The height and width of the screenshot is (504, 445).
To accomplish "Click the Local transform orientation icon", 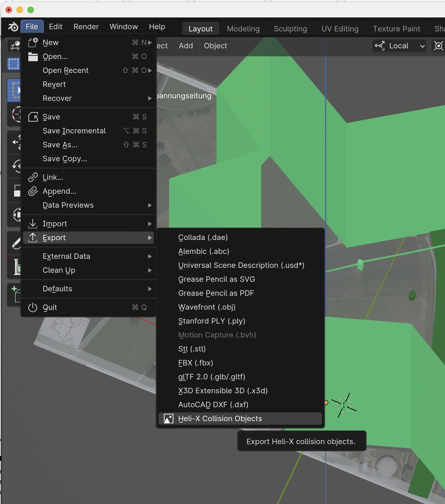I will pos(380,46).
